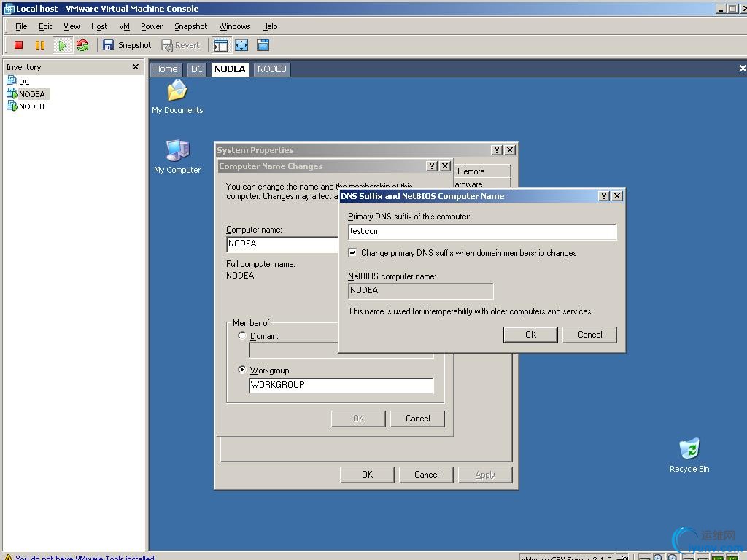The width and height of the screenshot is (747, 560).
Task: Click help button in Computer Name Changes
Action: click(x=431, y=166)
